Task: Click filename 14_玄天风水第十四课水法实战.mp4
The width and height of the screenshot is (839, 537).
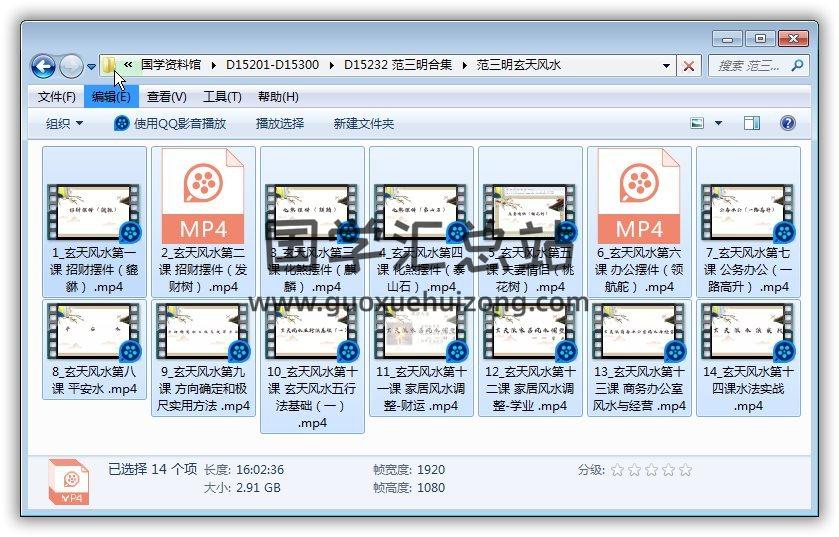Action: (748, 388)
